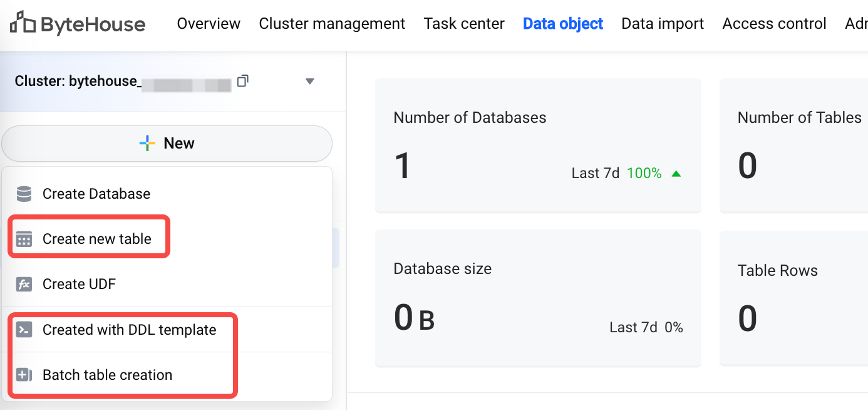The image size is (868, 410).
Task: Navigate to Access control tab
Action: pos(774,24)
